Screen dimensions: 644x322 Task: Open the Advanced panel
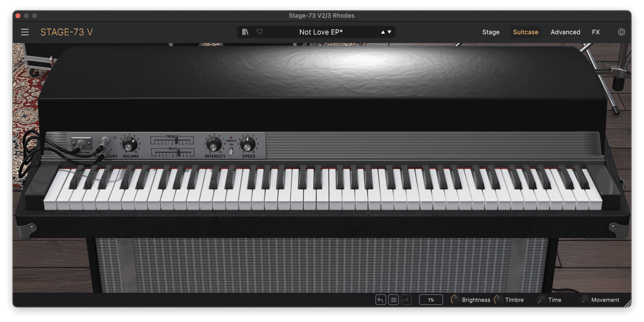click(565, 32)
